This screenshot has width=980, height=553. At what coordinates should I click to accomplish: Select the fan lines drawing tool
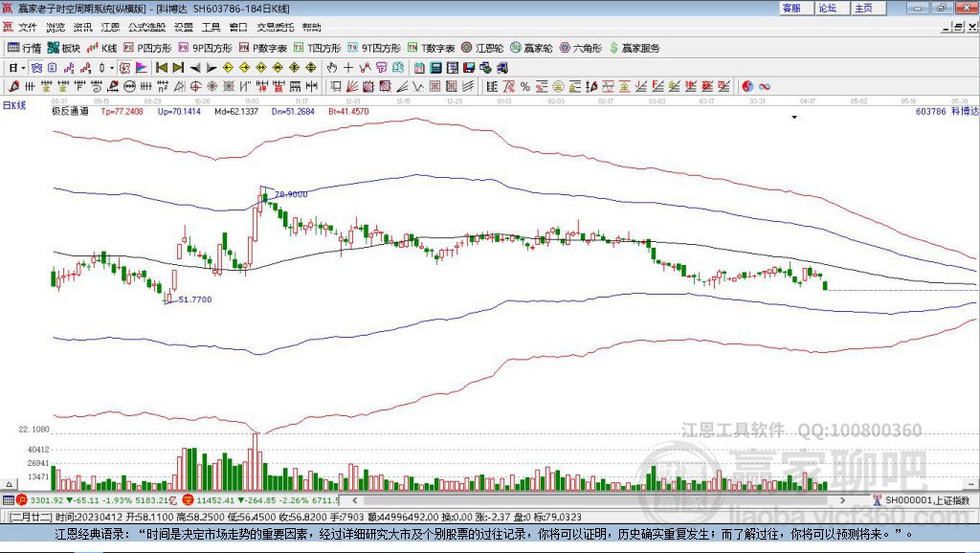pyautogui.click(x=352, y=86)
